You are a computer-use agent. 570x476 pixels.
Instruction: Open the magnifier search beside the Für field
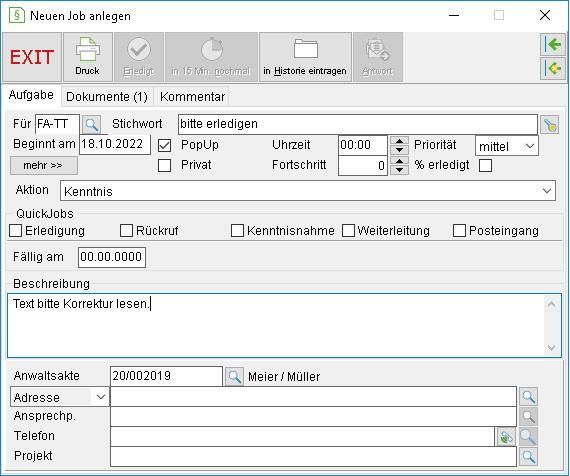click(92, 125)
